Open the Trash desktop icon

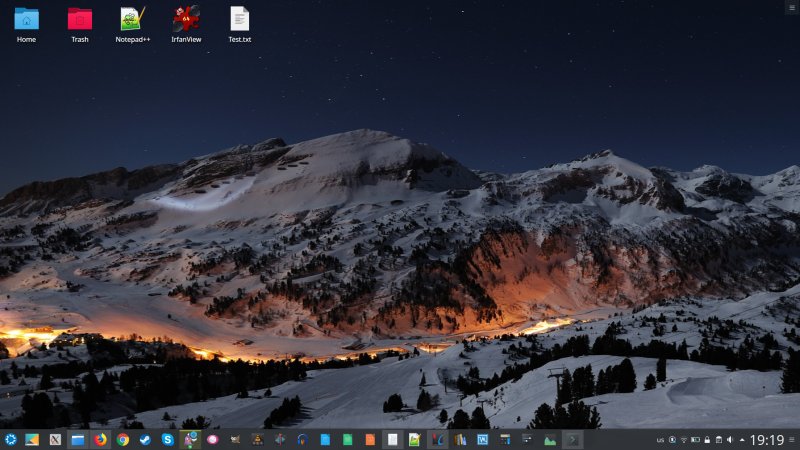click(x=79, y=19)
